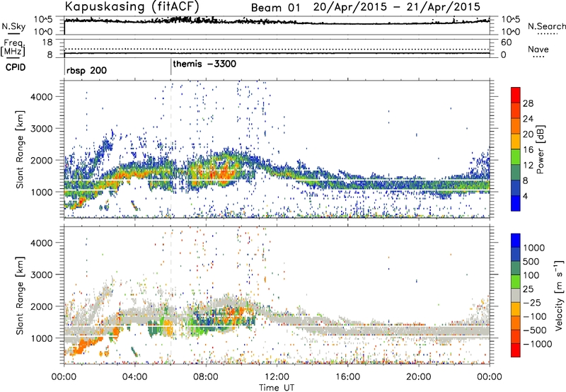Click the 'Freq. [MHz]' axis label
The width and height of the screenshot is (566, 392).
13,48
